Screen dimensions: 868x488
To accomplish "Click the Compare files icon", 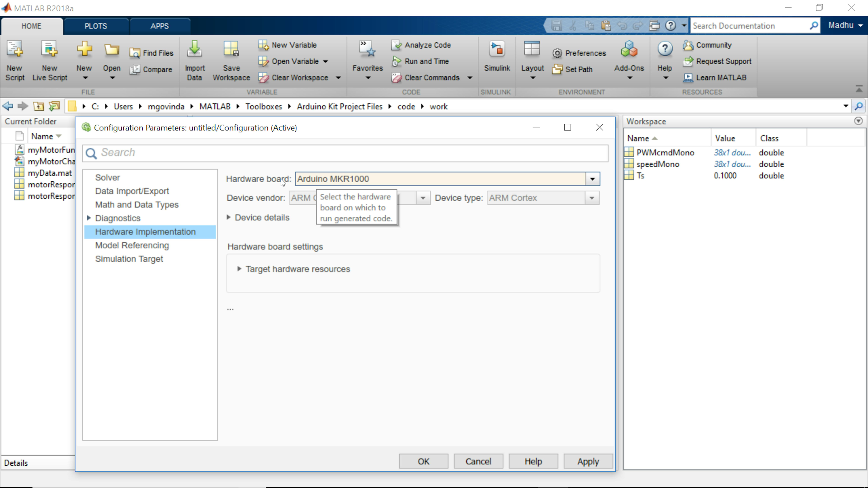I will coord(135,69).
